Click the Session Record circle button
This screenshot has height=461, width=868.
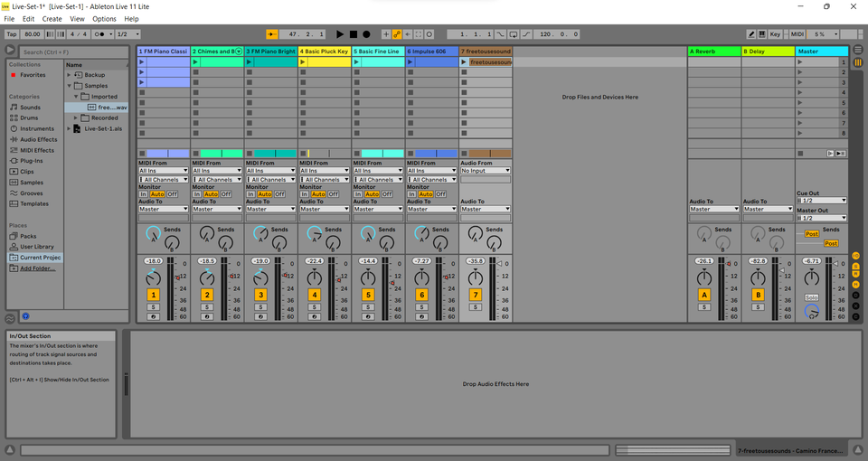pos(429,34)
